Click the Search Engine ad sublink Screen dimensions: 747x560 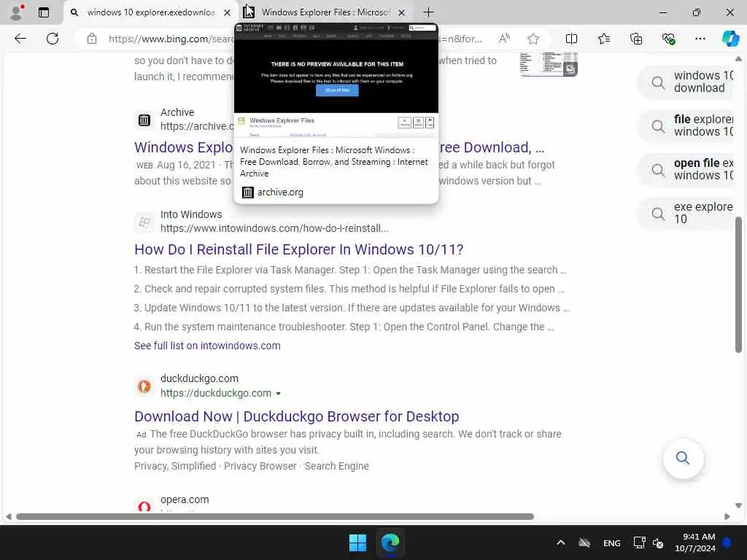(x=336, y=466)
